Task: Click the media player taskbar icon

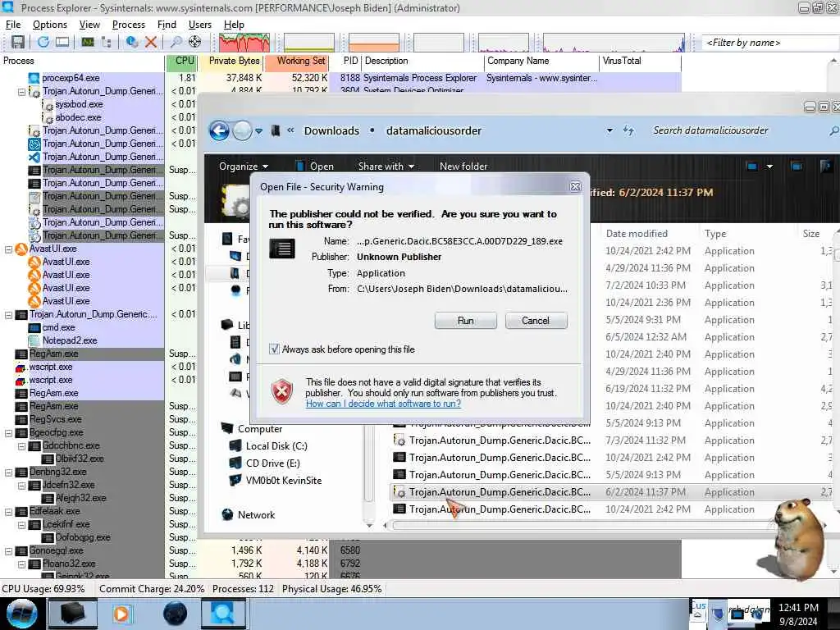Action: tap(121, 614)
